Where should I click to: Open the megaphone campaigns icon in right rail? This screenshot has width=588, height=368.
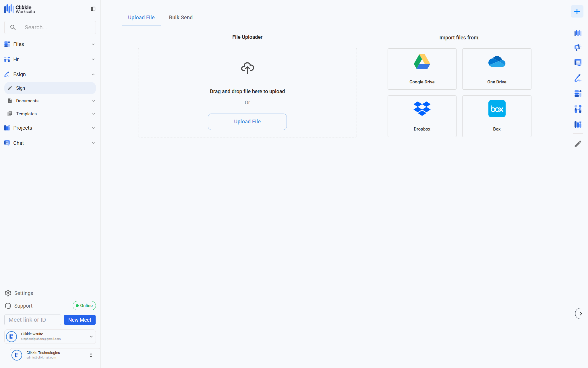(x=577, y=47)
